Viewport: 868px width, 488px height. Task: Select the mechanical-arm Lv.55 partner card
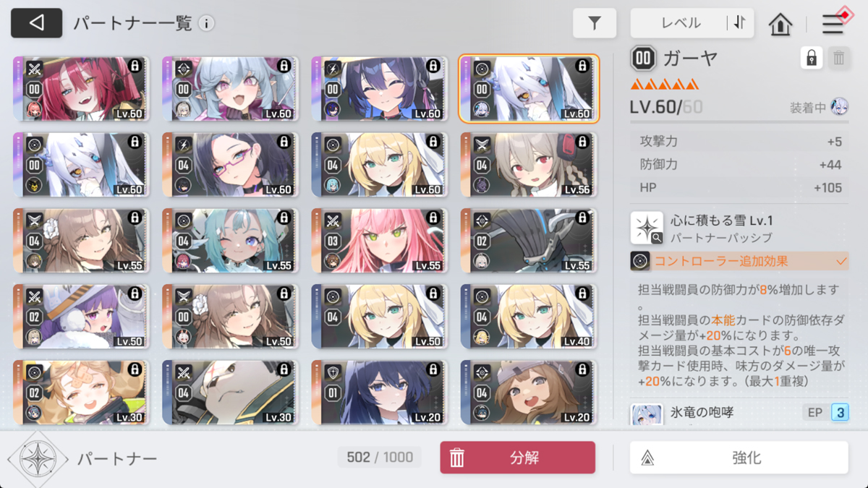pos(528,241)
